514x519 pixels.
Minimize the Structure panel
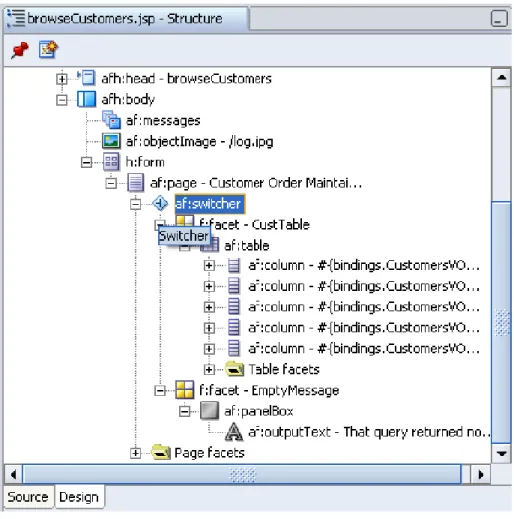[499, 18]
